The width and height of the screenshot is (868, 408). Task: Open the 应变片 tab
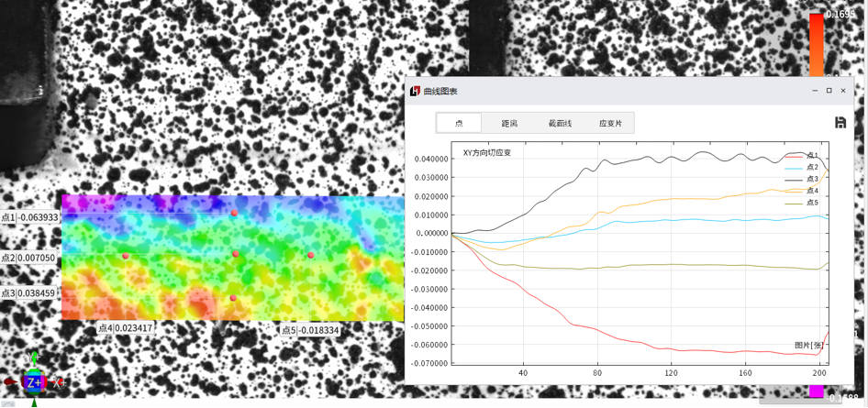coord(610,123)
